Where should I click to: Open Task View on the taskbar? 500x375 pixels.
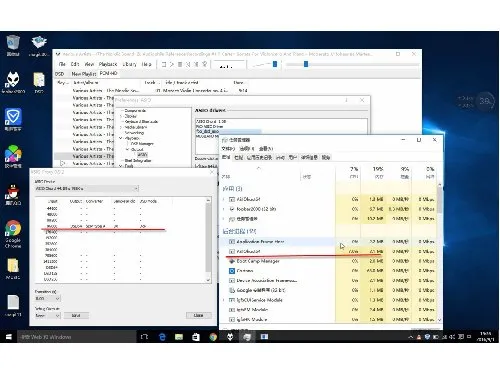[145, 337]
